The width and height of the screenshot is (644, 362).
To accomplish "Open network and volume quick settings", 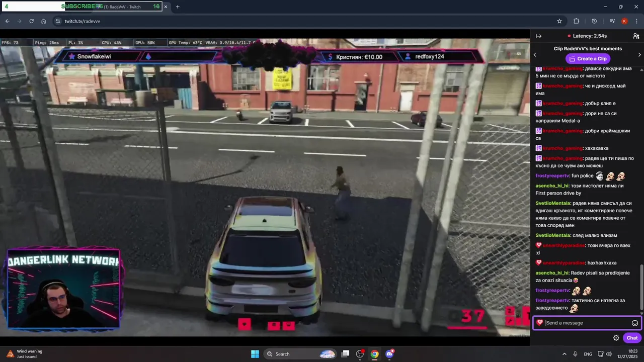I will (x=605, y=354).
